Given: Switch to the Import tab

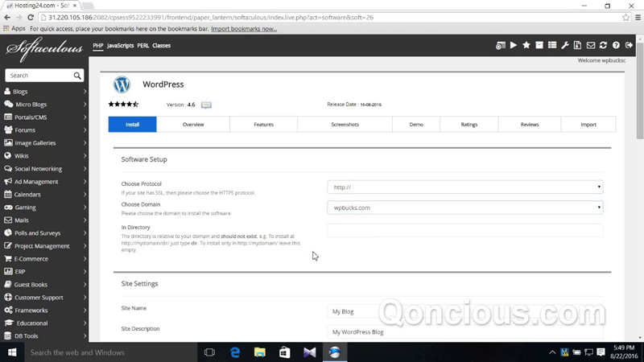Looking at the screenshot, I should 588,125.
